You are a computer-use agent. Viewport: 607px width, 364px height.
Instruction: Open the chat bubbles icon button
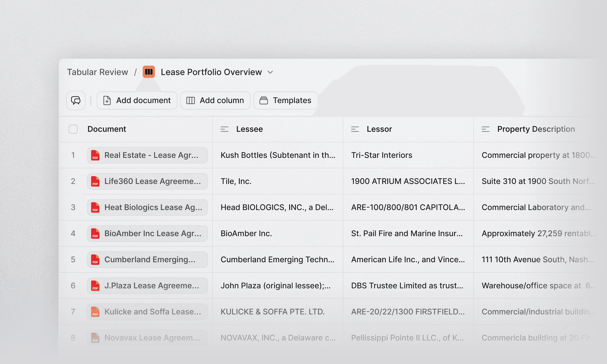(x=75, y=100)
